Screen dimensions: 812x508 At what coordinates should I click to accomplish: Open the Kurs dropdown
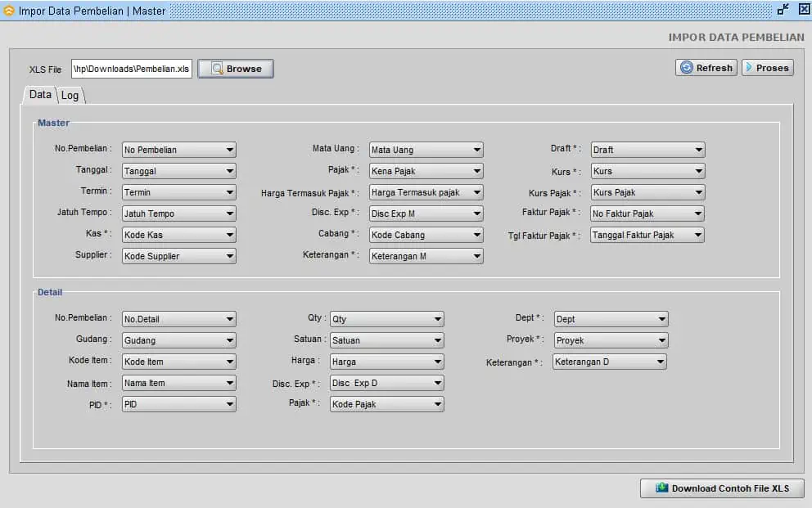tap(647, 171)
